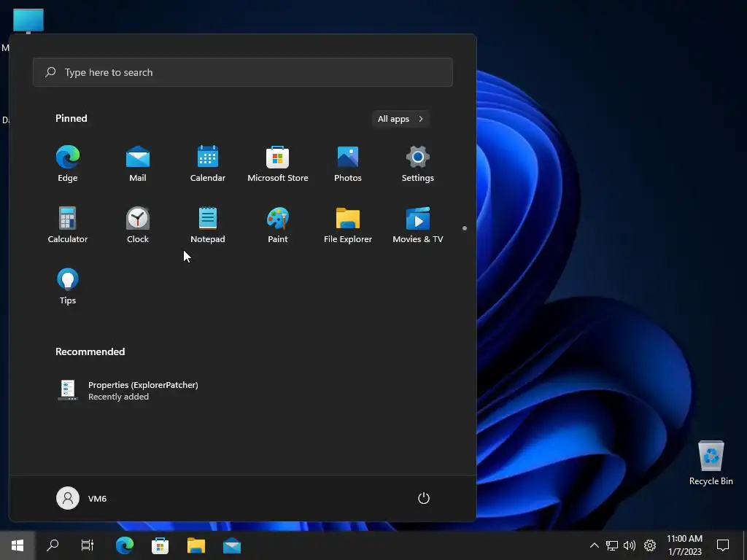The width and height of the screenshot is (747, 560).
Task: Open network status tray icon
Action: tap(612, 545)
